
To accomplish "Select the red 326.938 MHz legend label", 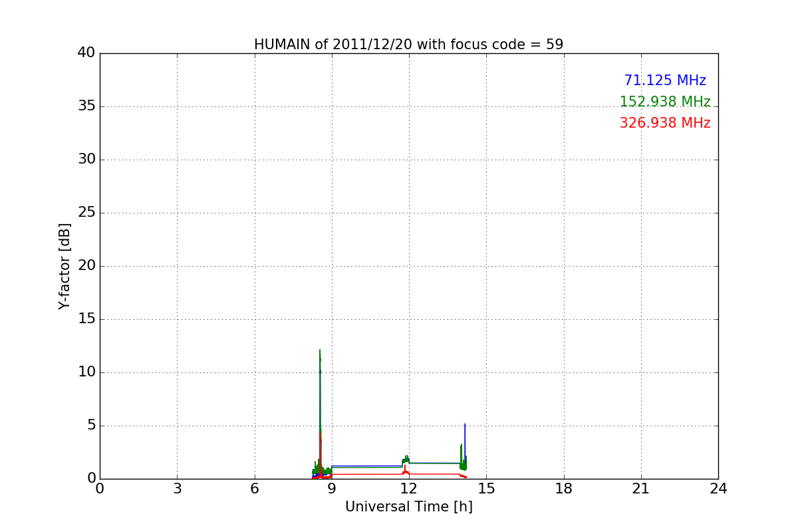I will (x=665, y=123).
